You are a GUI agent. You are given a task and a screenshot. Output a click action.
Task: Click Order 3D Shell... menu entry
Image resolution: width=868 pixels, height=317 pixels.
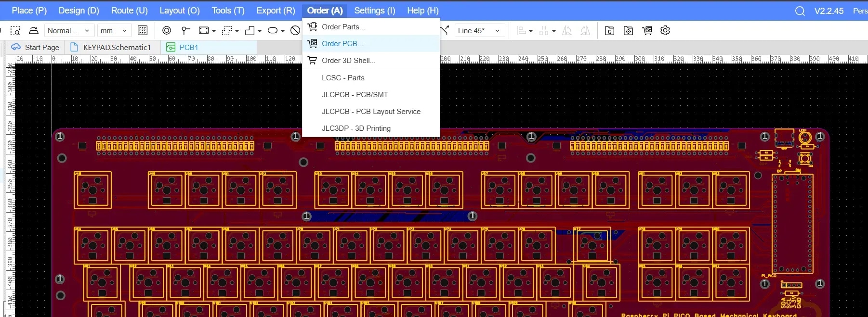[348, 60]
